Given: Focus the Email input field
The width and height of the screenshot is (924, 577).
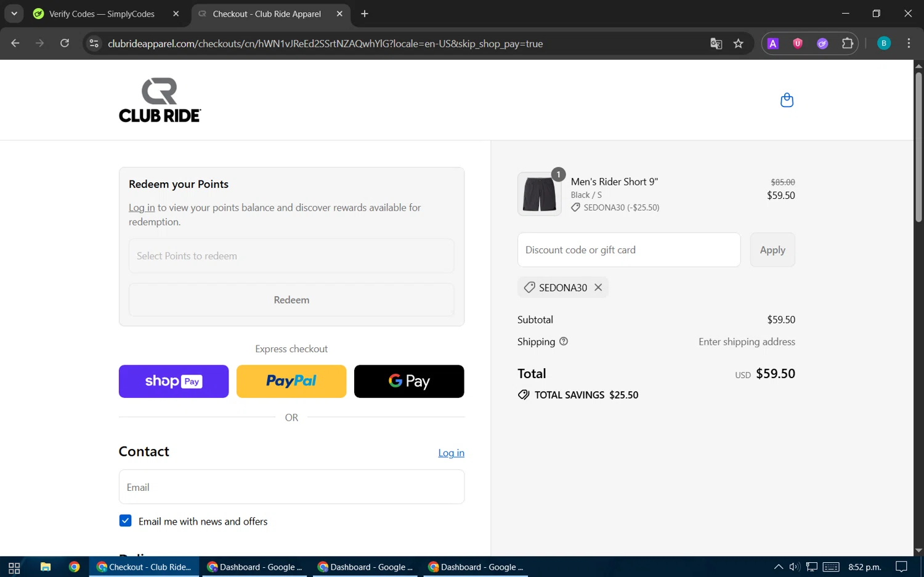Looking at the screenshot, I should pyautogui.click(x=291, y=487).
